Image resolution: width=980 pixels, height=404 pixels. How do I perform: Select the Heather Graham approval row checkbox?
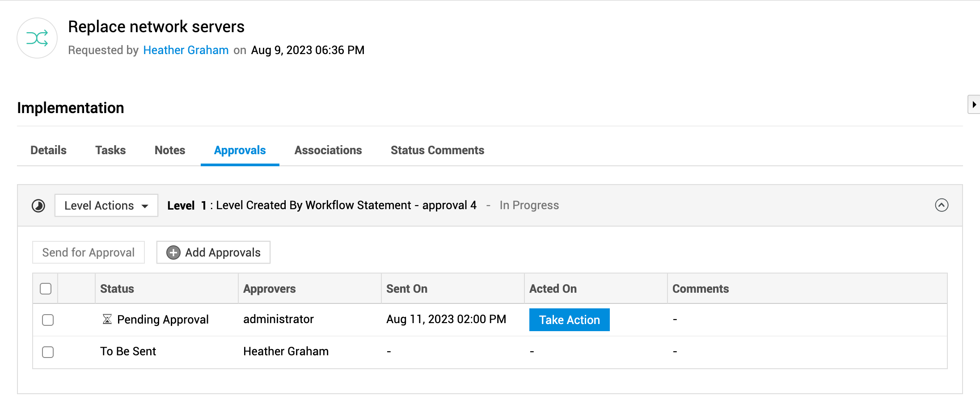48,352
